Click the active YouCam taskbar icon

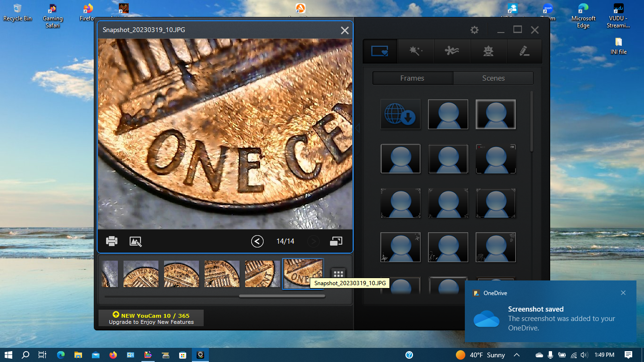(200, 355)
